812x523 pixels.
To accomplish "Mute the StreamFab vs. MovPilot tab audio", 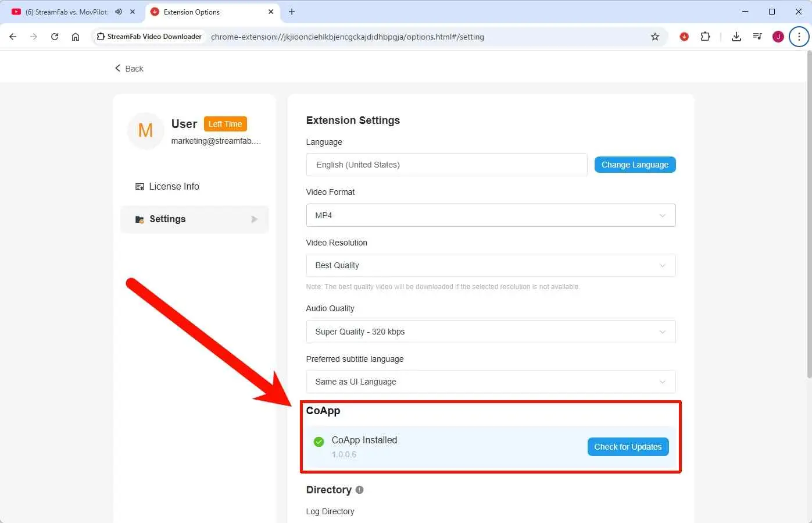I will pos(119,12).
